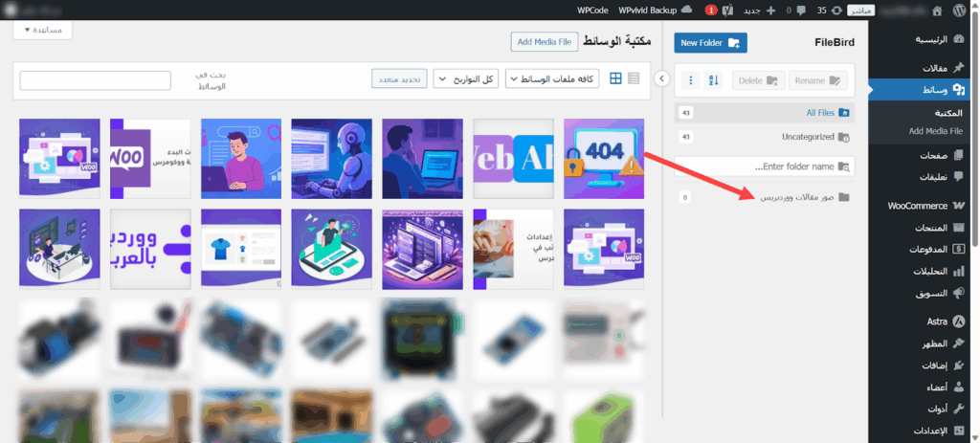Viewport: 980px width, 443px height.
Task: Open the comments bubble icon showing 0
Action: click(801, 10)
